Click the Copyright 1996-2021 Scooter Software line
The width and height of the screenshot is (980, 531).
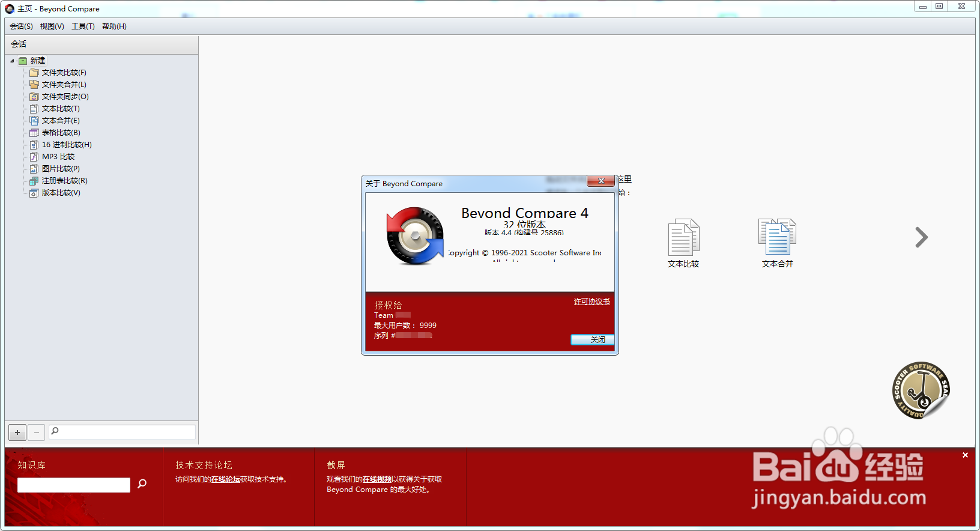point(525,253)
